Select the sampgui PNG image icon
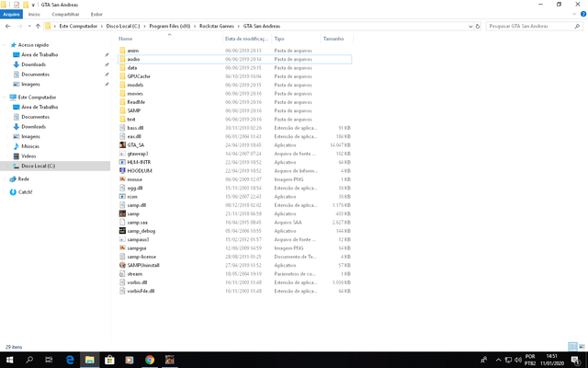The height and width of the screenshot is (368, 588). coord(122,247)
